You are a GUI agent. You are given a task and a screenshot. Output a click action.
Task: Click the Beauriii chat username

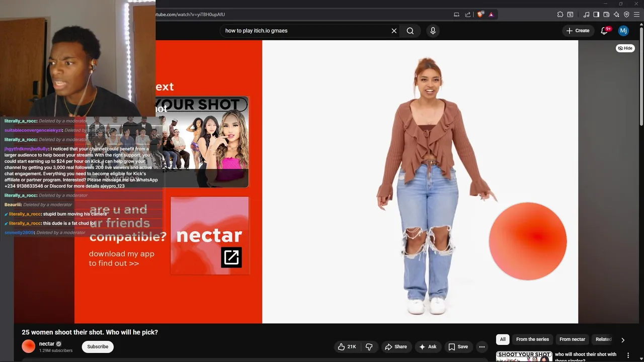coord(13,205)
